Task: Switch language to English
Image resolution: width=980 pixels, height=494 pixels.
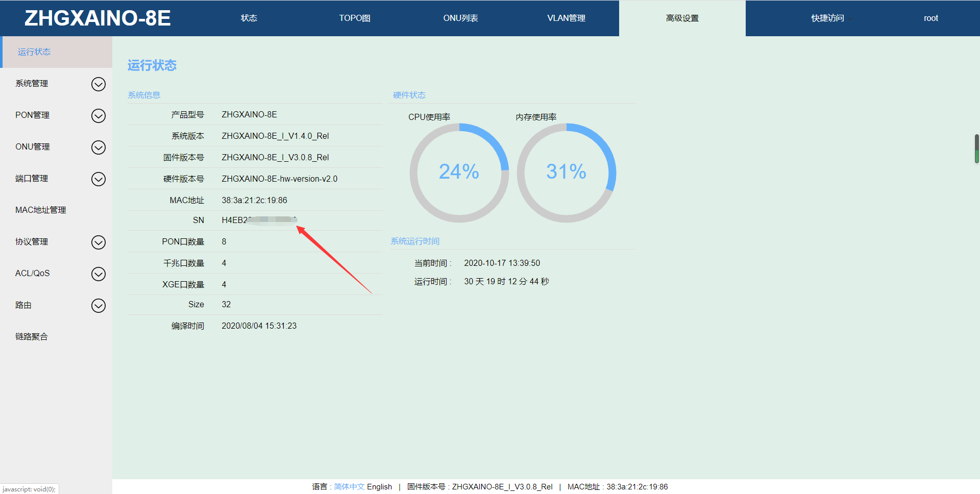Action: (x=379, y=487)
